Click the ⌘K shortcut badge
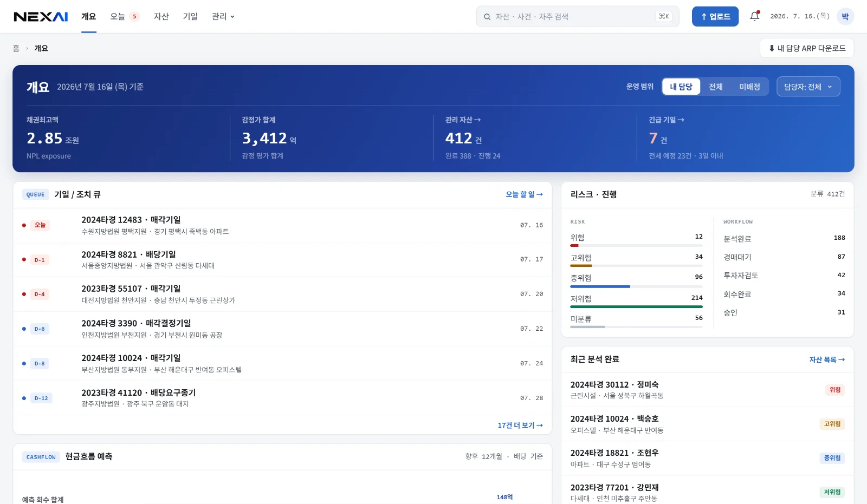The height and width of the screenshot is (504, 867). [664, 17]
